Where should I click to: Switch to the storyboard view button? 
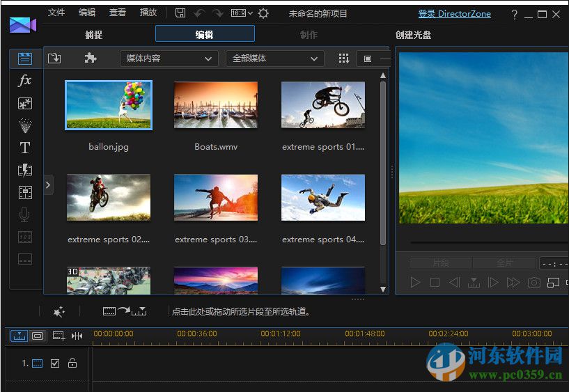coord(38,336)
